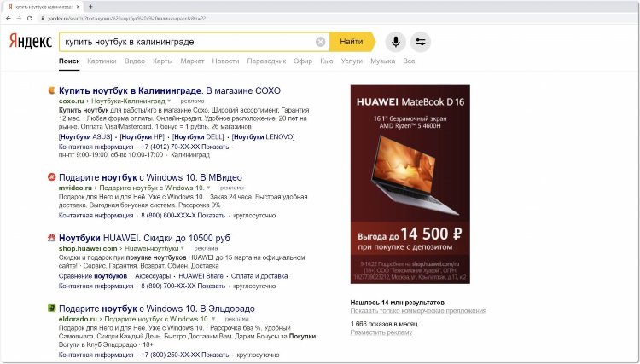640x364 pixels.
Task: Expand dropdown arrow next to Ноутбуки-Калининград
Action: click(x=169, y=101)
